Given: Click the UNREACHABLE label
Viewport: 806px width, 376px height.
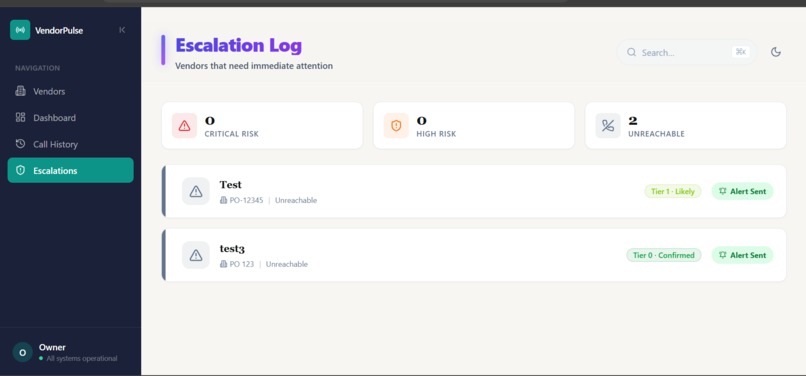Looking at the screenshot, I should [x=656, y=134].
